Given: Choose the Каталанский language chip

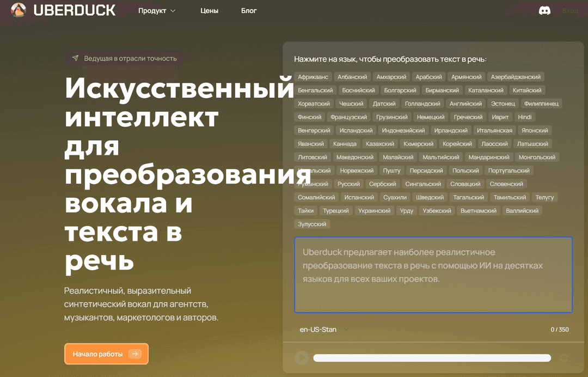Looking at the screenshot, I should tap(486, 90).
